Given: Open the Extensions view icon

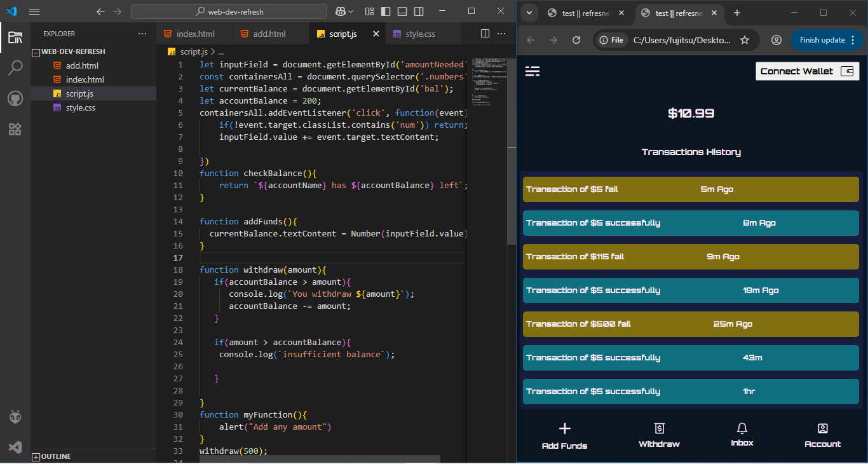Looking at the screenshot, I should [x=15, y=130].
